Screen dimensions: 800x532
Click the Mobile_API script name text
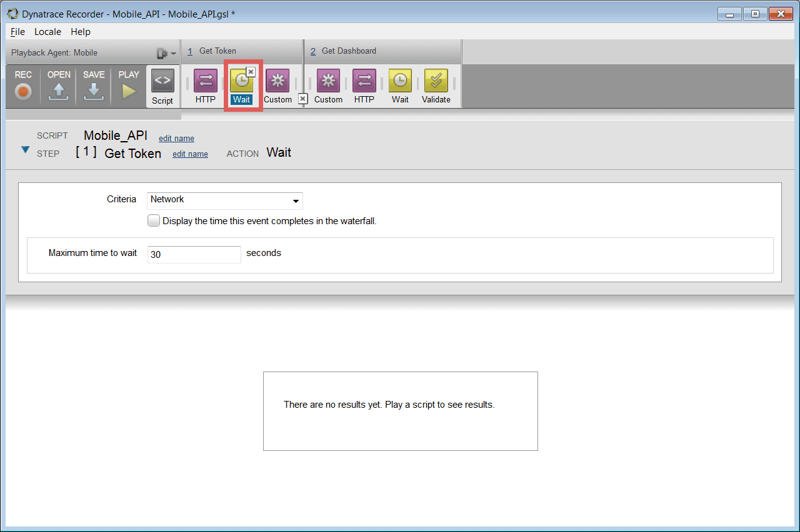[116, 135]
